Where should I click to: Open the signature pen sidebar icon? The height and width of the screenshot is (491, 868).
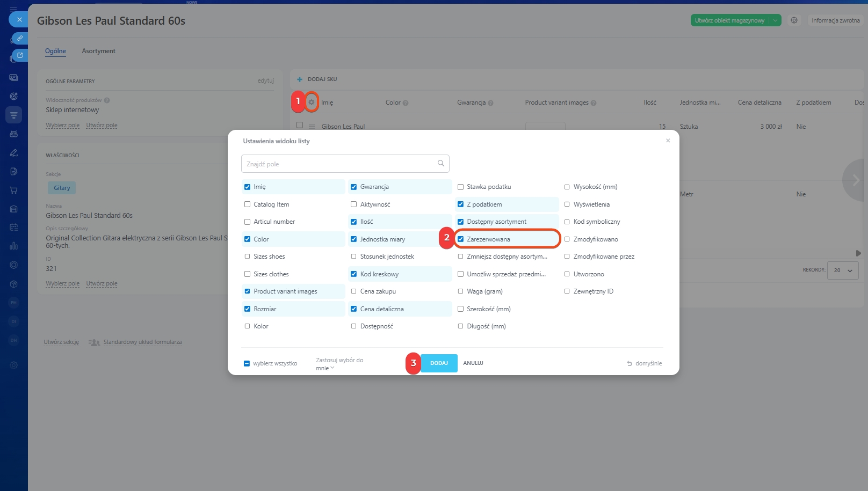tap(14, 153)
